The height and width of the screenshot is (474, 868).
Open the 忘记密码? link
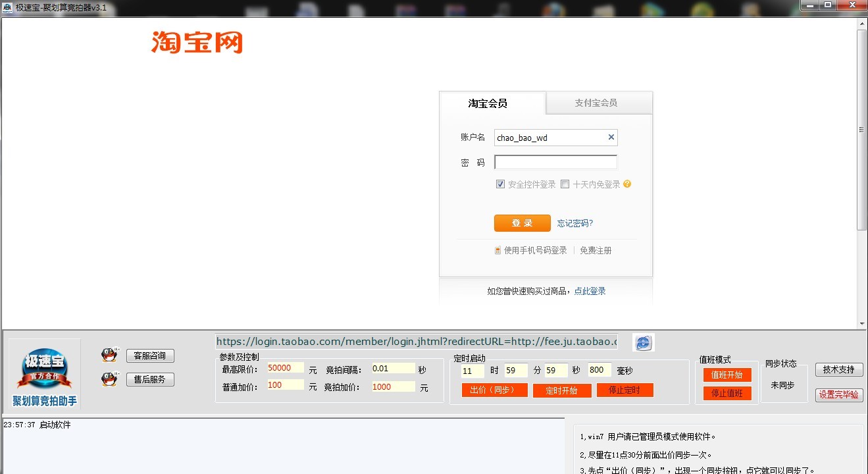(575, 223)
